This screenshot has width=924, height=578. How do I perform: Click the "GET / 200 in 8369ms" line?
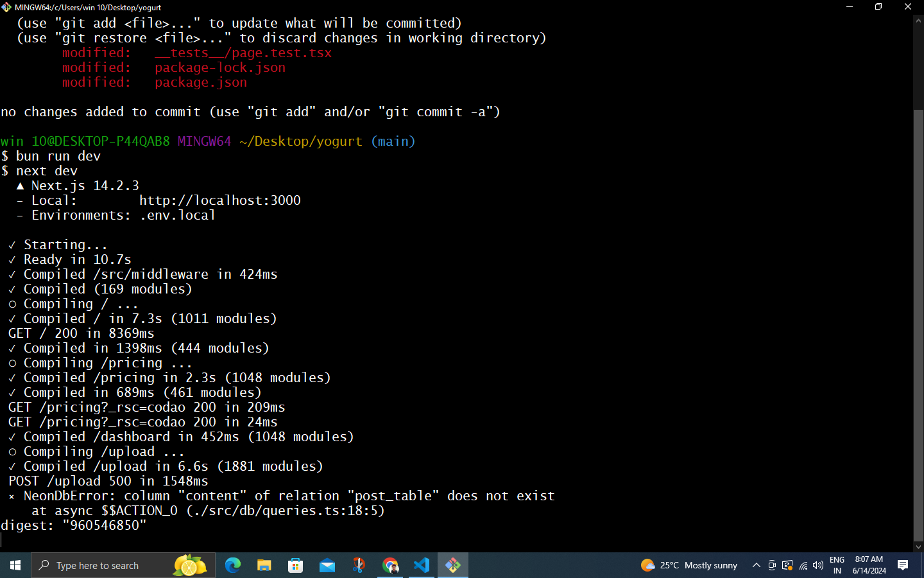[x=81, y=333]
